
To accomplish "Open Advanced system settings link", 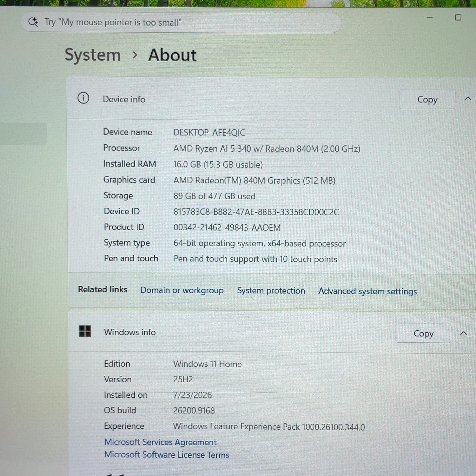I will pos(367,291).
